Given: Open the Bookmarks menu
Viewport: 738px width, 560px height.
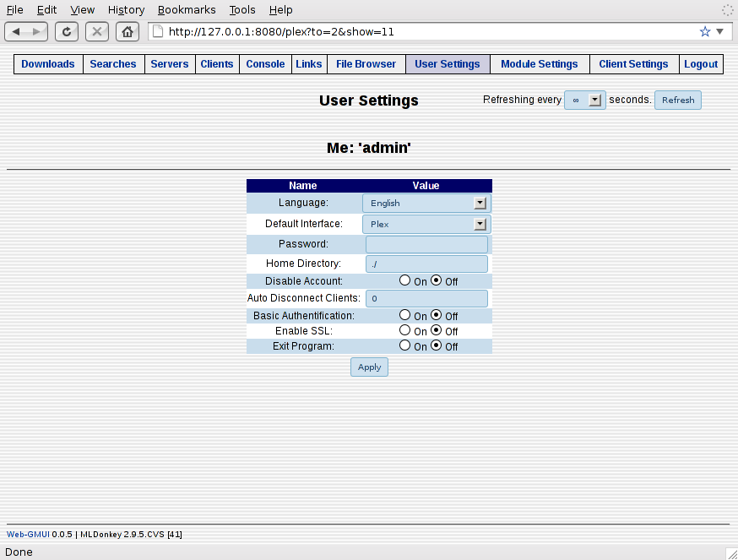Looking at the screenshot, I should pyautogui.click(x=187, y=10).
